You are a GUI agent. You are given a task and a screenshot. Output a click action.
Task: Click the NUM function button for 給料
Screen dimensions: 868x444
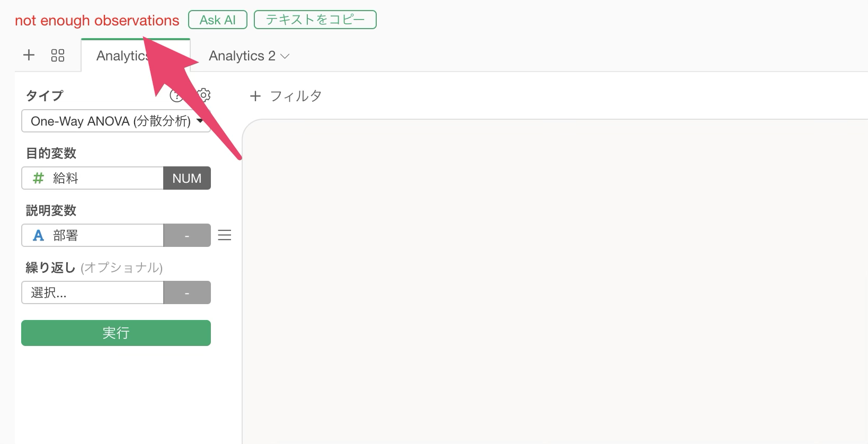[187, 179]
